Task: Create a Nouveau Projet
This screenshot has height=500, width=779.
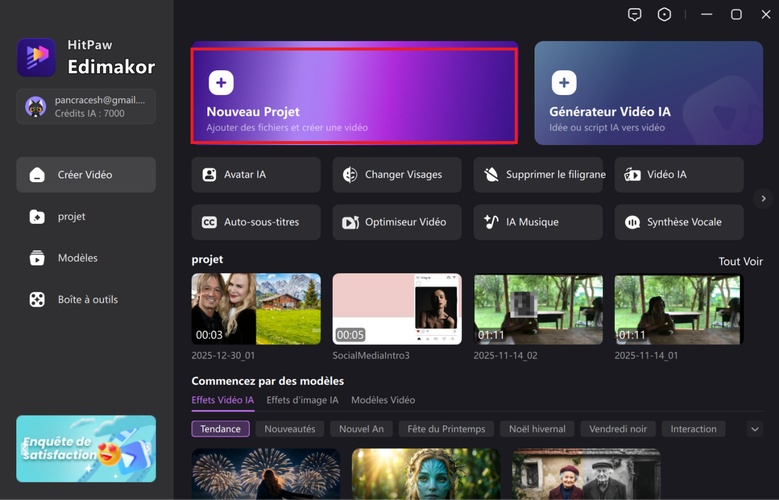Action: [354, 95]
